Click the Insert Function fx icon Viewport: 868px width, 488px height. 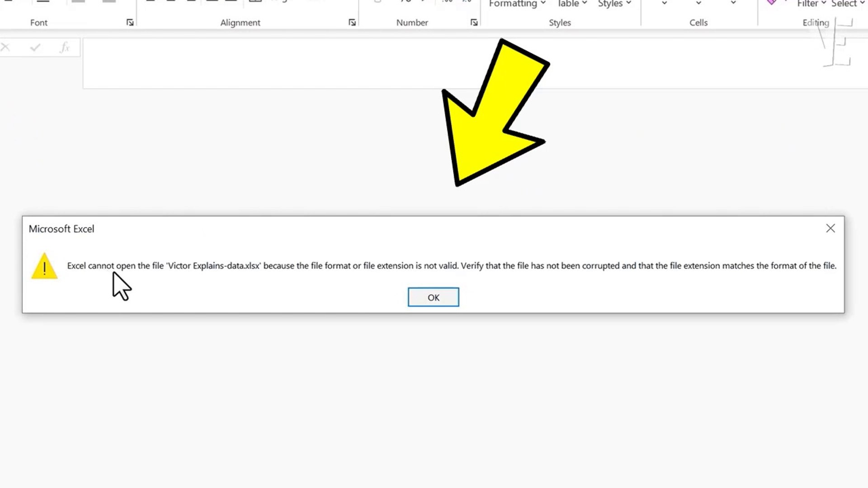click(x=65, y=47)
